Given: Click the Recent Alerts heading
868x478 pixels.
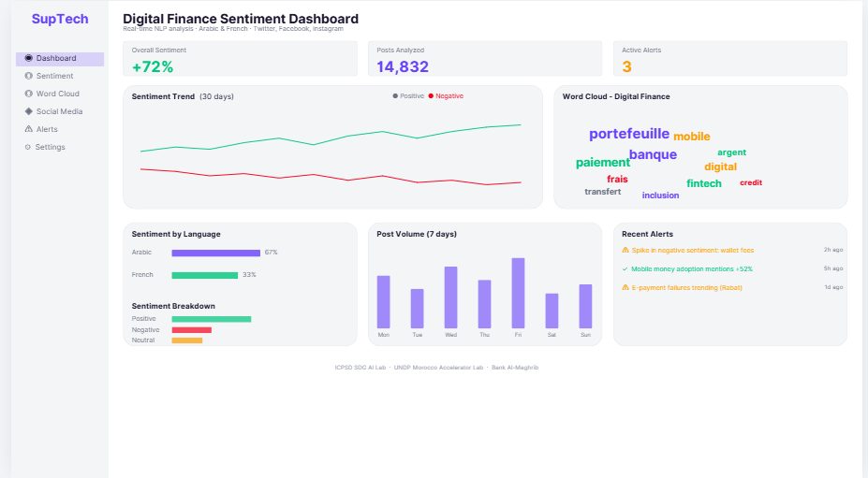Looking at the screenshot, I should (x=648, y=234).
